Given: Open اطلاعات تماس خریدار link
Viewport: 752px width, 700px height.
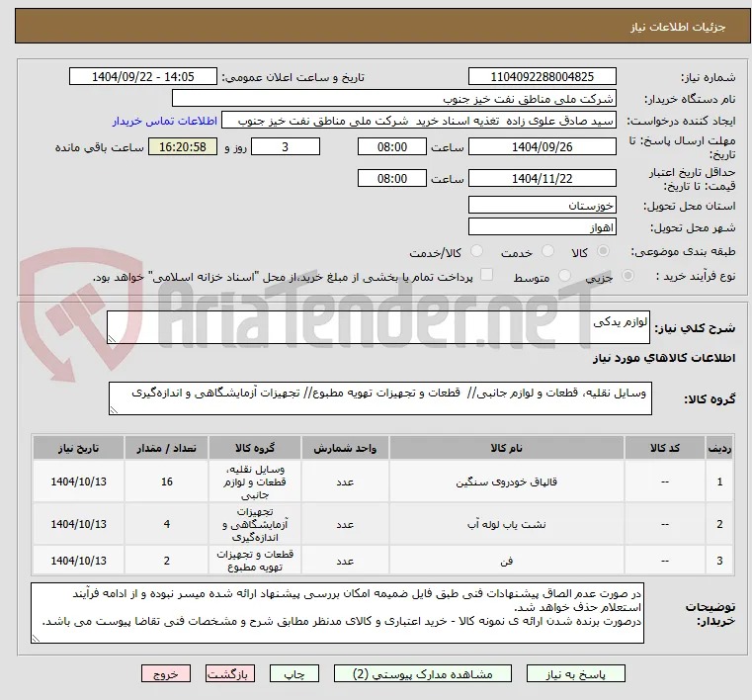Looking at the screenshot, I should 165,121.
